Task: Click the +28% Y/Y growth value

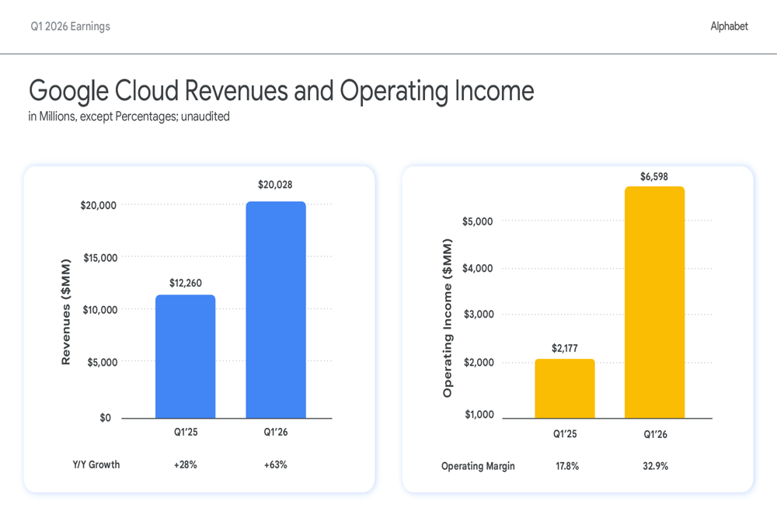Action: (x=186, y=464)
